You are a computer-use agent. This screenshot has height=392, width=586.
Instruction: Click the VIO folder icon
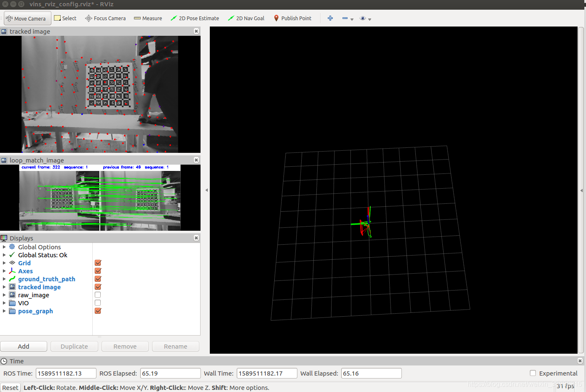coord(12,303)
